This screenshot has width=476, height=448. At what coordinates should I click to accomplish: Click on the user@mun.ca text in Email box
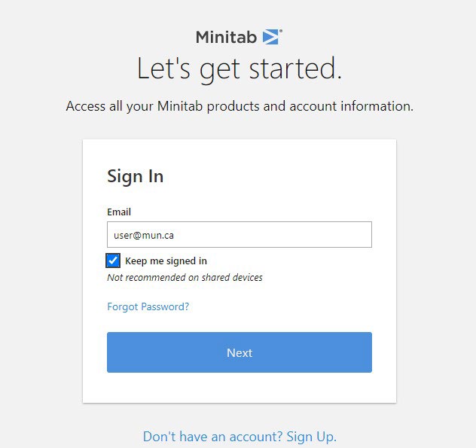[144, 235]
